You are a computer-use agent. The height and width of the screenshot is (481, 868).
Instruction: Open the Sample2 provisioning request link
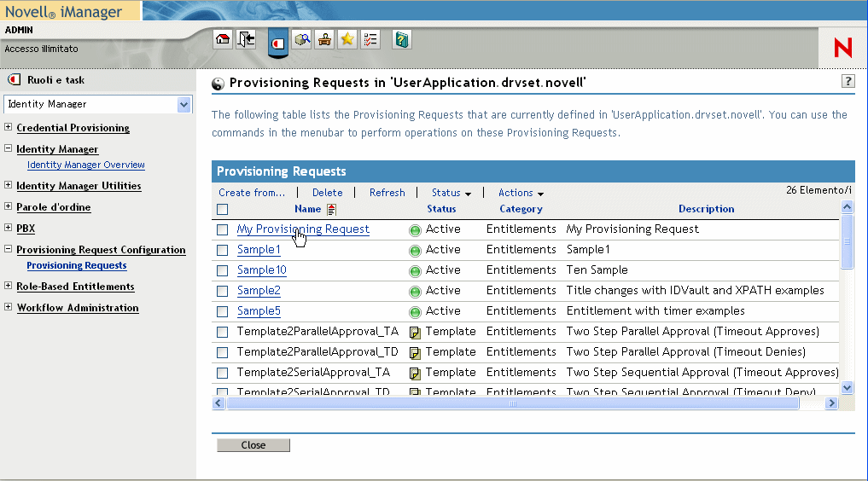[259, 291]
